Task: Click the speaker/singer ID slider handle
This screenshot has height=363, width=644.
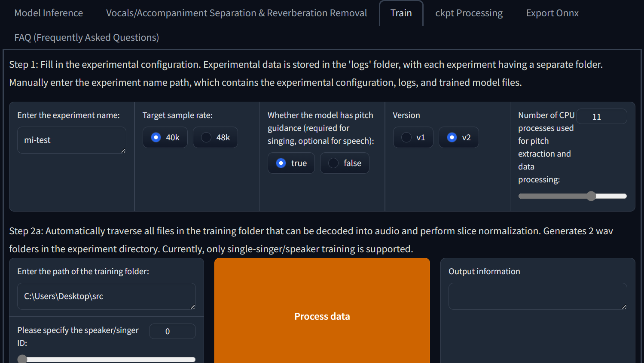Action: pyautogui.click(x=22, y=359)
